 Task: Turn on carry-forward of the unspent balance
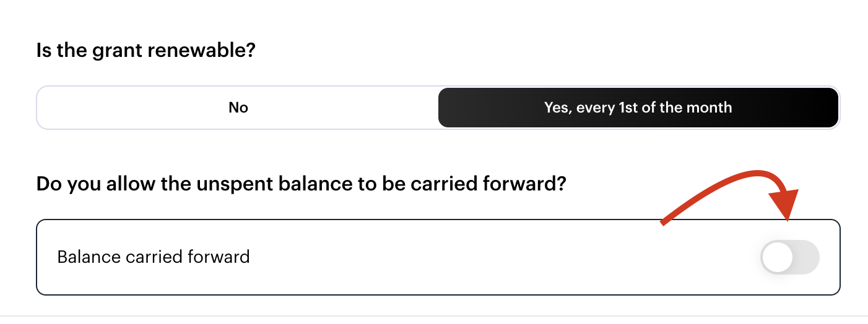point(790,257)
